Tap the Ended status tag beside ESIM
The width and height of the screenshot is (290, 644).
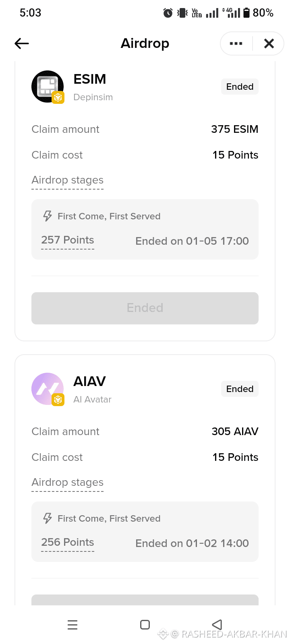click(x=240, y=87)
